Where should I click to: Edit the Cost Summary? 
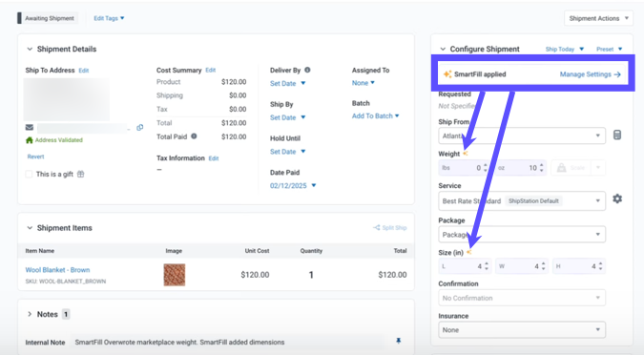point(210,70)
